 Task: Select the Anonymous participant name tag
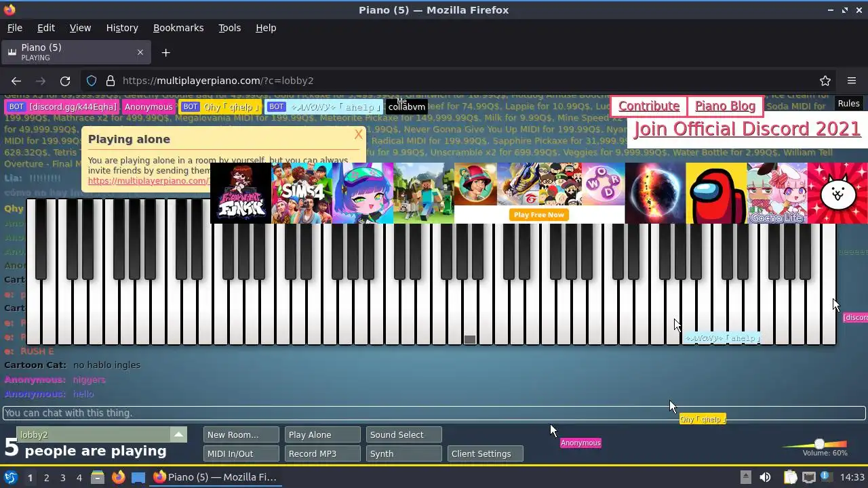[149, 107]
